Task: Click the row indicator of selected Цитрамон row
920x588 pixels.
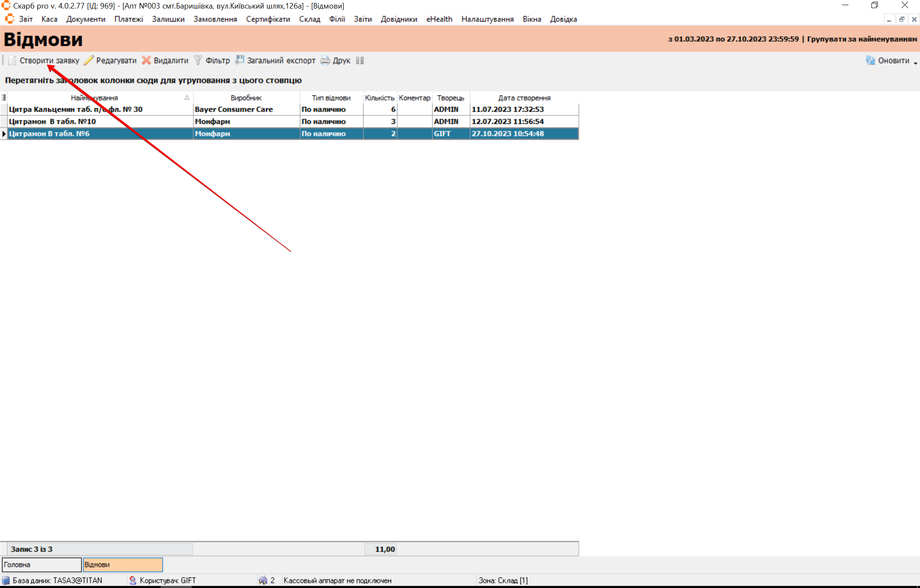Action: click(x=4, y=134)
